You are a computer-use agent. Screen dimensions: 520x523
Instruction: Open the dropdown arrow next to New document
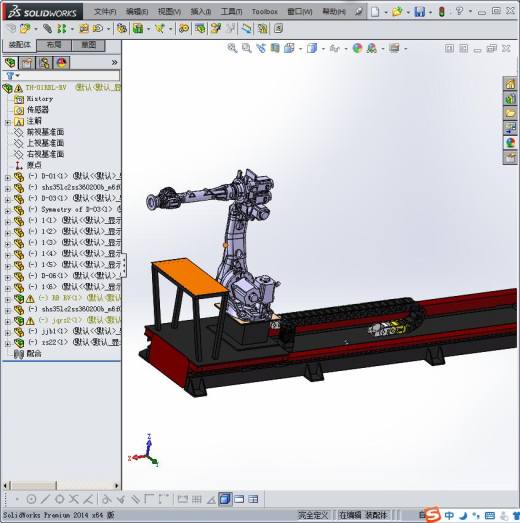pos(386,12)
